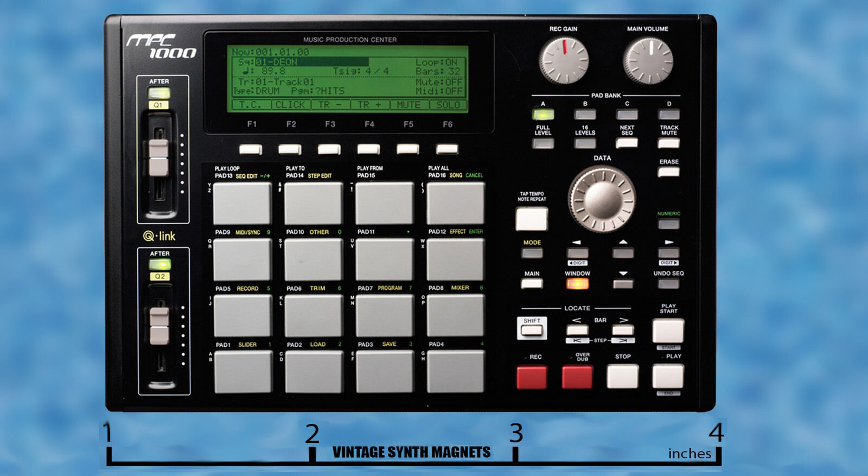This screenshot has width=868, height=476.
Task: Click the MAIN VOLUME knob
Action: click(x=648, y=60)
